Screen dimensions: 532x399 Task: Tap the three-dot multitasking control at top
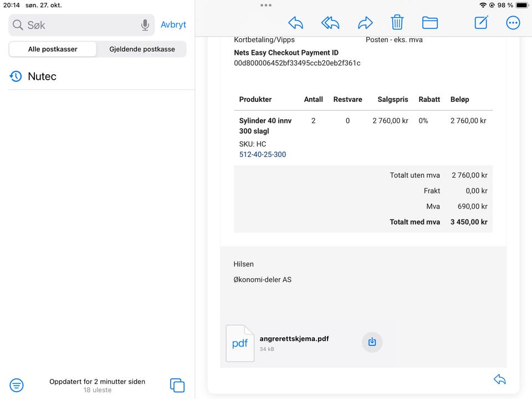point(266,6)
